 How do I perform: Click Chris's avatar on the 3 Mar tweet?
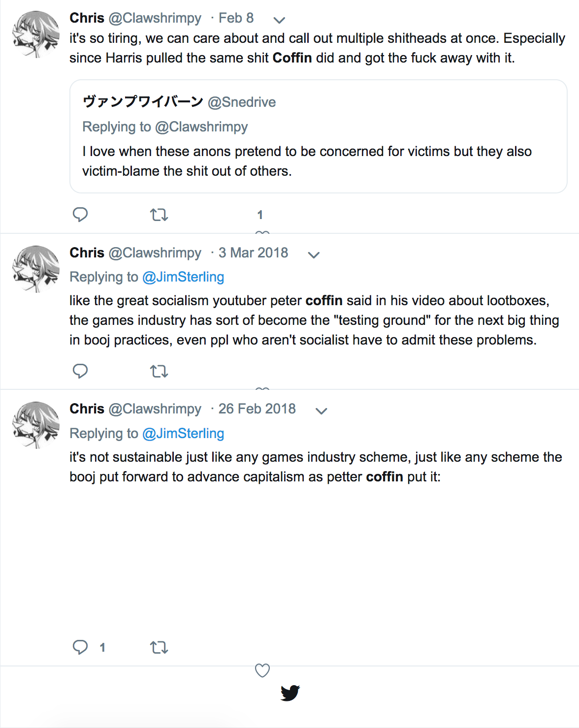point(36,269)
